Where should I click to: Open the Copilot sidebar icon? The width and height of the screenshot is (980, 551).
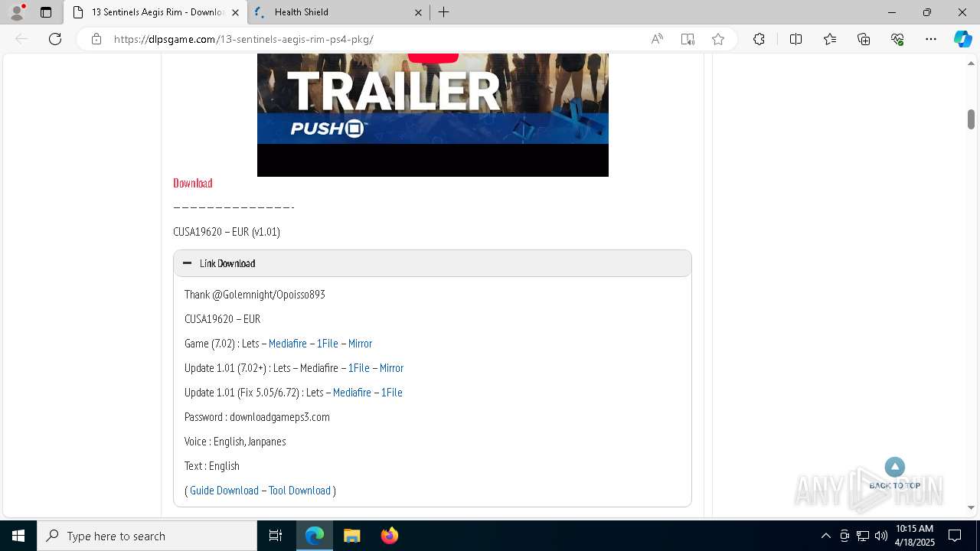pos(962,39)
